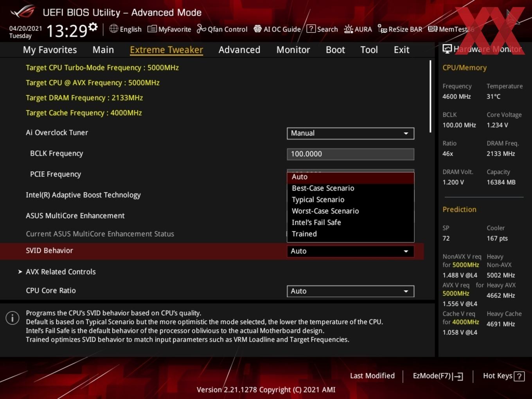Open SVID Behavior Auto dropdown
The height and width of the screenshot is (399, 532).
[350, 251]
